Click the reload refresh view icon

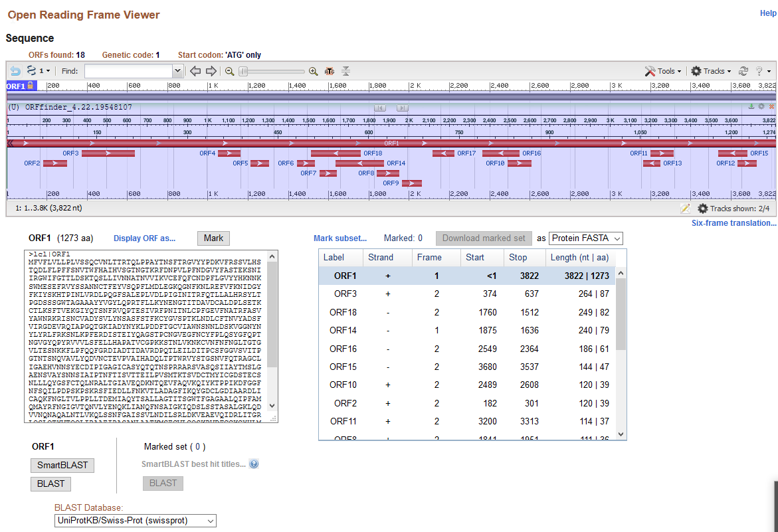743,71
